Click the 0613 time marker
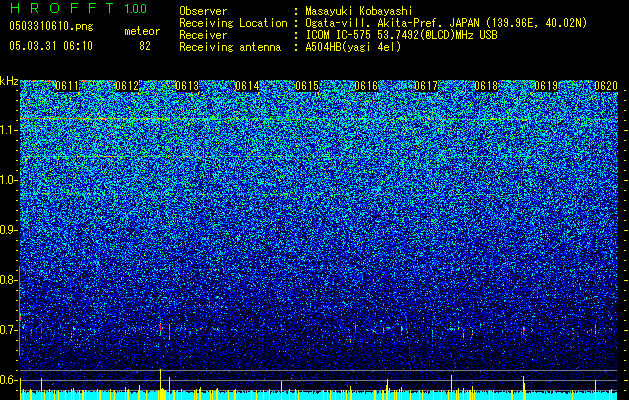The image size is (629, 400). pos(187,86)
